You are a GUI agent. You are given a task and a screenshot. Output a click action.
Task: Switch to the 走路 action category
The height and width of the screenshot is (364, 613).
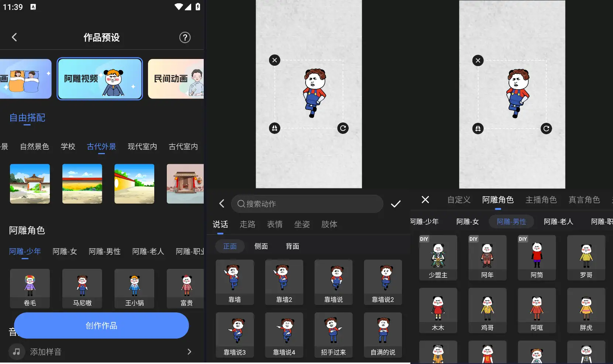click(247, 224)
